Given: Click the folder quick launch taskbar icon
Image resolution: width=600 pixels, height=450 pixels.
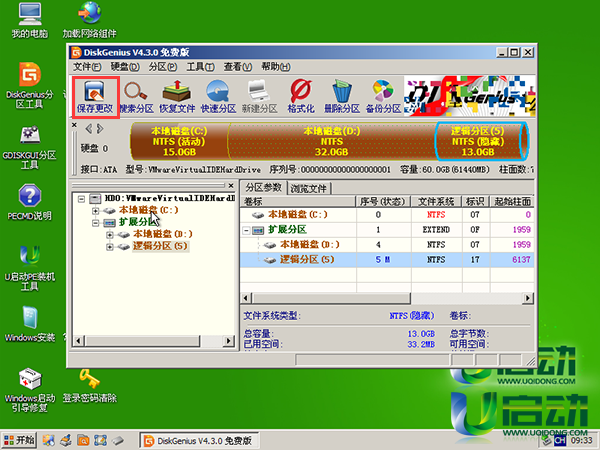Looking at the screenshot, I should [x=83, y=440].
